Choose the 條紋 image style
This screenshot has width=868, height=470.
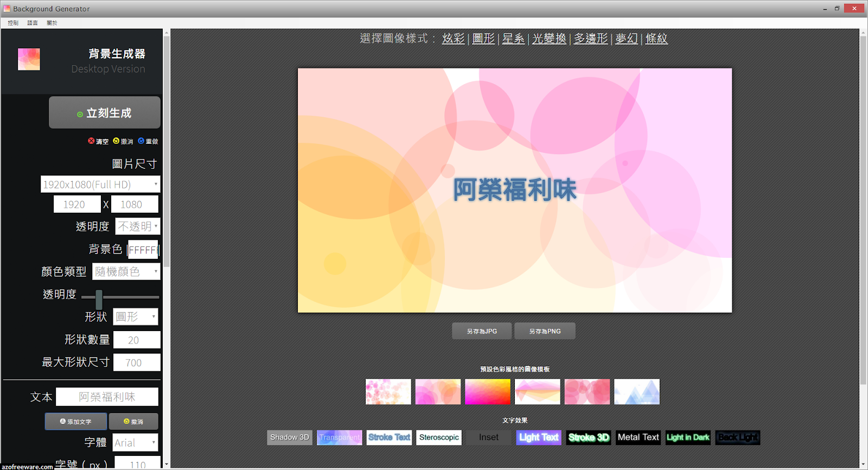pos(656,39)
